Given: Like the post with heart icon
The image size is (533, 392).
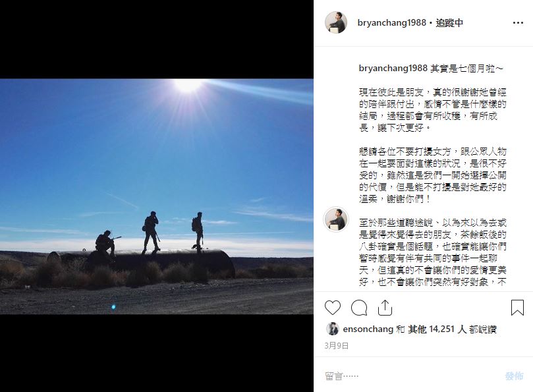Looking at the screenshot, I should 333,308.
